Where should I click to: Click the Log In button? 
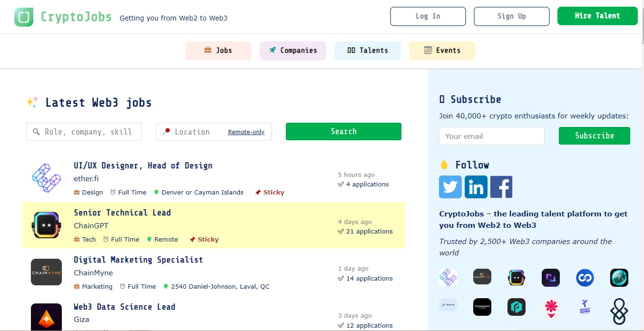[428, 16]
